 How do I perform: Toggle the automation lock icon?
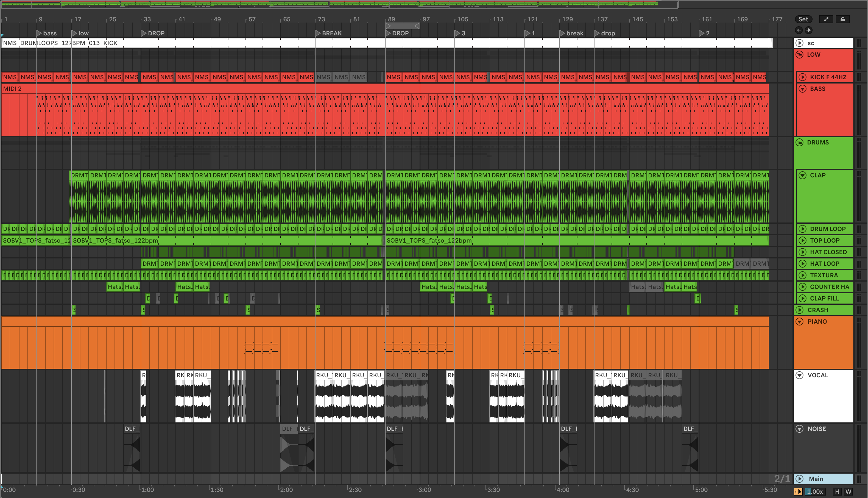click(x=842, y=19)
